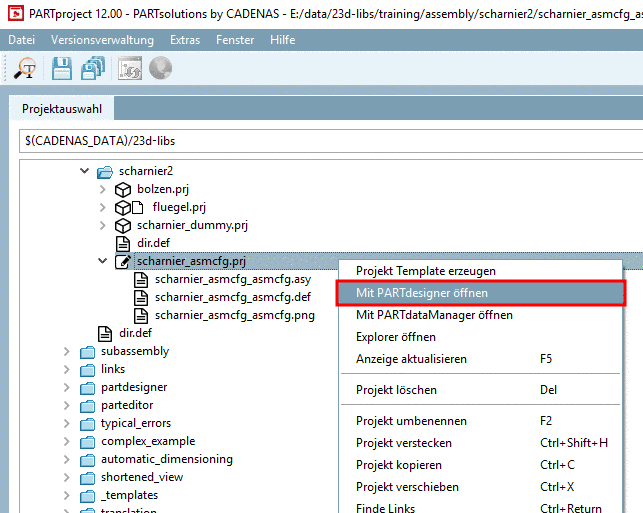Choose Mit PARTdesigner öffnen
The height and width of the screenshot is (513, 643).
(x=481, y=293)
